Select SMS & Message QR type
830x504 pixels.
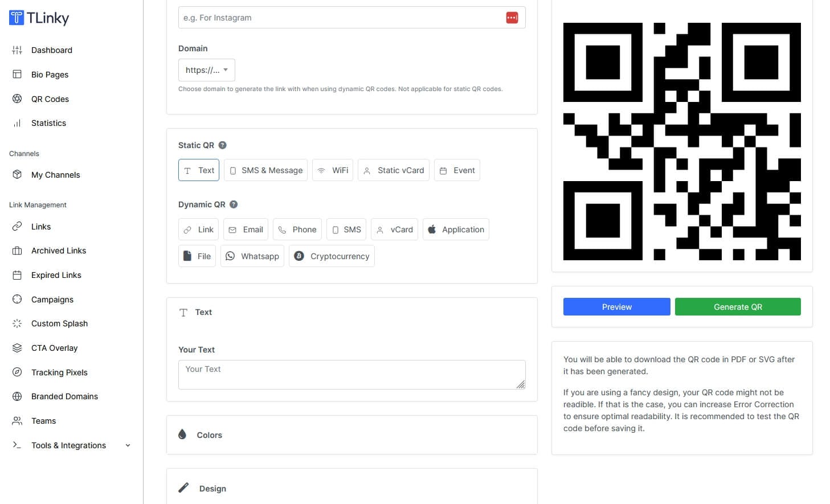tap(265, 170)
